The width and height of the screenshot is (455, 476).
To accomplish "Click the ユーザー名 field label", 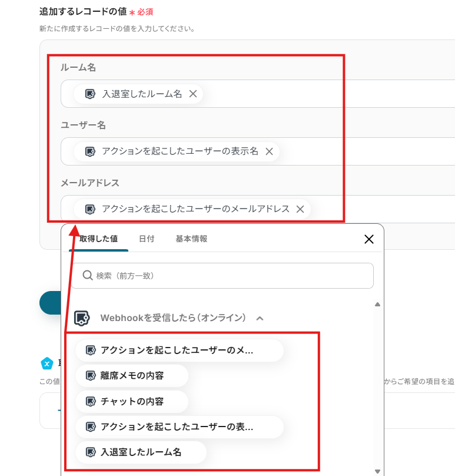I will pos(83,125).
